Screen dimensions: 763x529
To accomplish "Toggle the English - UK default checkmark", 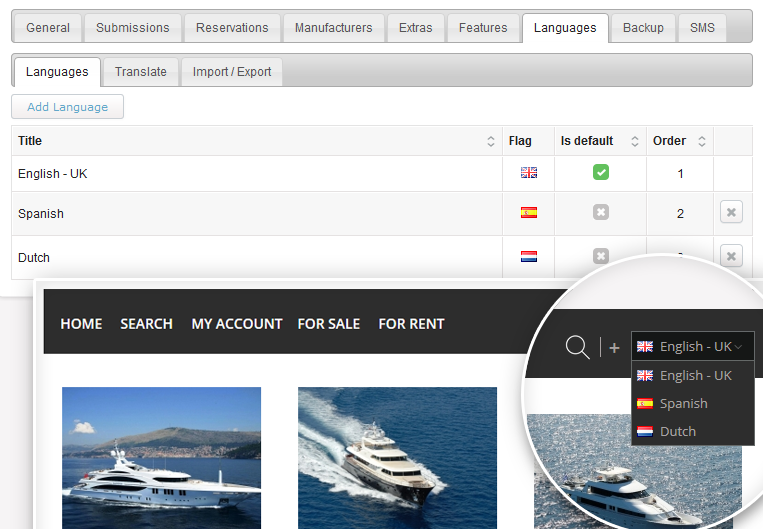I will [601, 172].
